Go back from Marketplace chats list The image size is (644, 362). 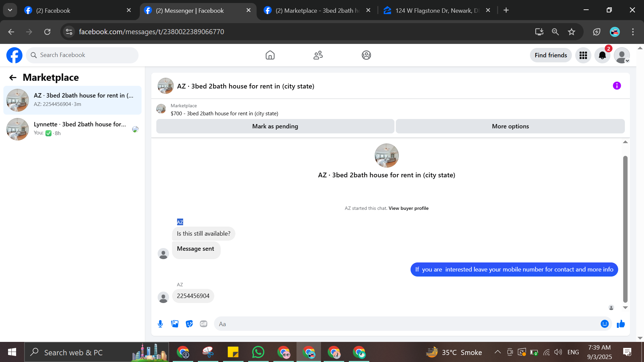13,78
